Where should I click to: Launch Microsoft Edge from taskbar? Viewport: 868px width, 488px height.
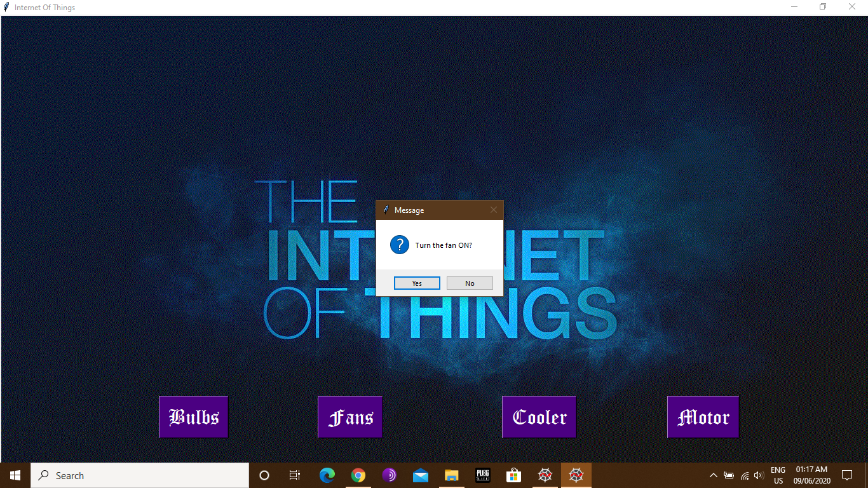click(x=327, y=475)
